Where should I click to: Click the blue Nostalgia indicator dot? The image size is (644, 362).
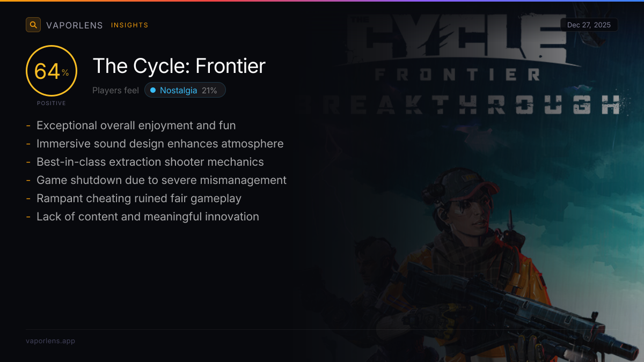[153, 91]
